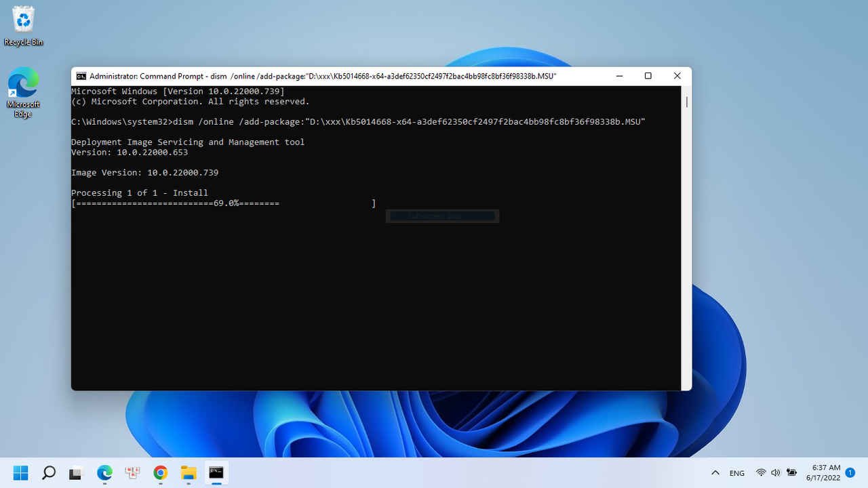Image resolution: width=868 pixels, height=488 pixels.
Task: Open the Windows Start menu
Action: click(x=21, y=472)
